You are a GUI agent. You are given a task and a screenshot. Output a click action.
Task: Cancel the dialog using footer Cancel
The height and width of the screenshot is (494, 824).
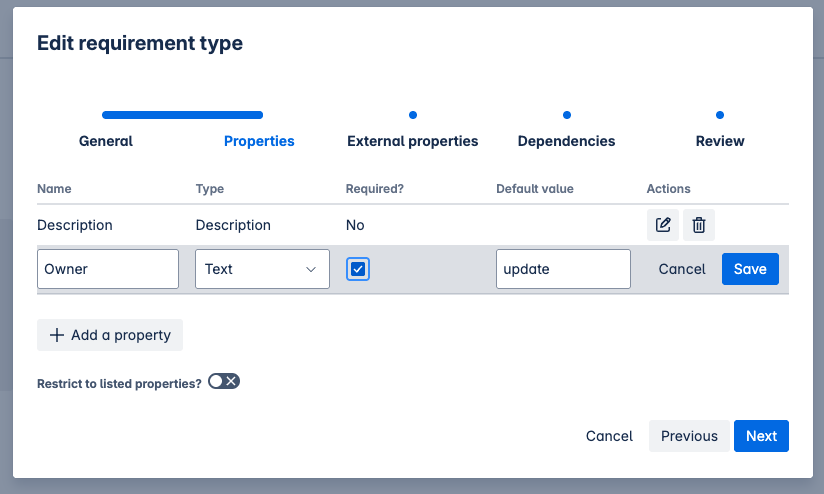[609, 436]
